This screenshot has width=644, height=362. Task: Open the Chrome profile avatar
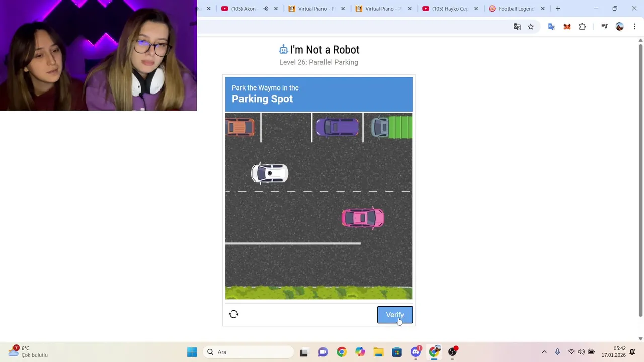click(x=620, y=27)
